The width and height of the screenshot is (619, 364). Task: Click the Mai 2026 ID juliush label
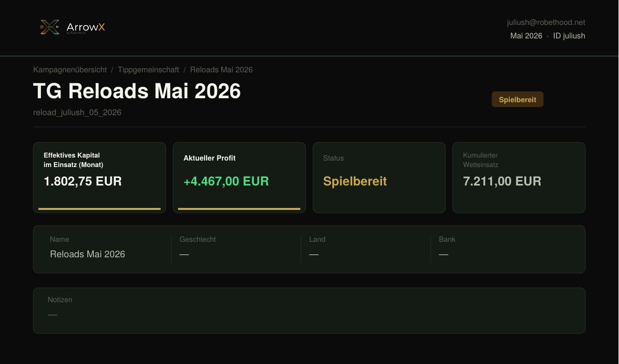coord(548,36)
